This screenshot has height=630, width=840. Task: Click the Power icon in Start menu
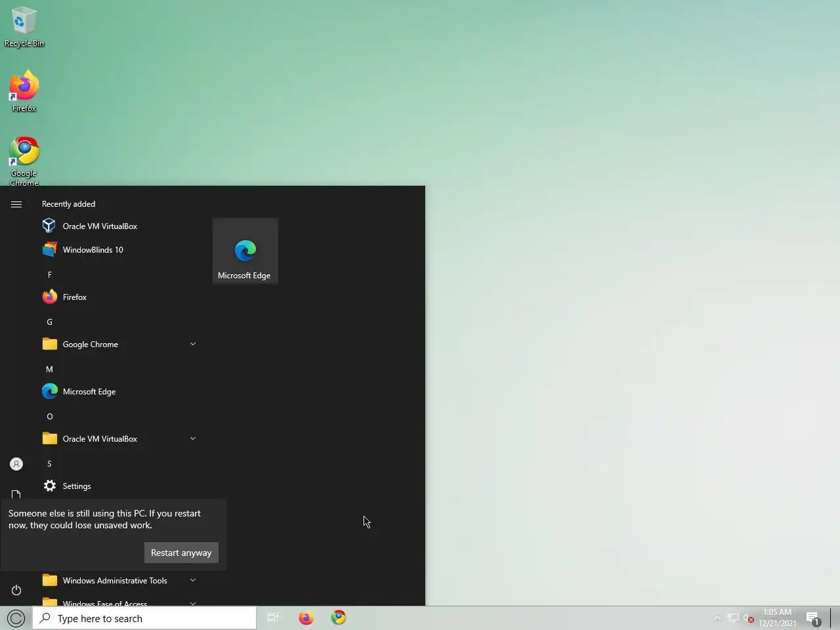[x=16, y=590]
